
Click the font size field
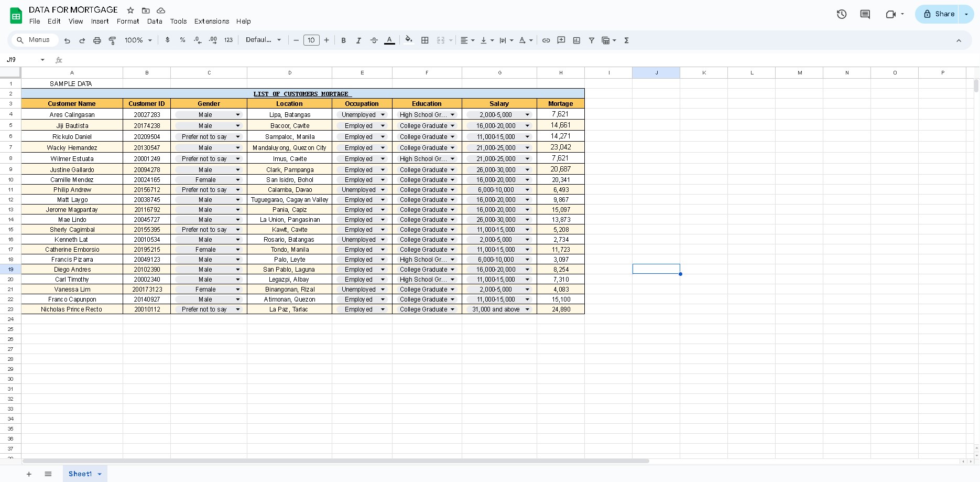pyautogui.click(x=311, y=40)
